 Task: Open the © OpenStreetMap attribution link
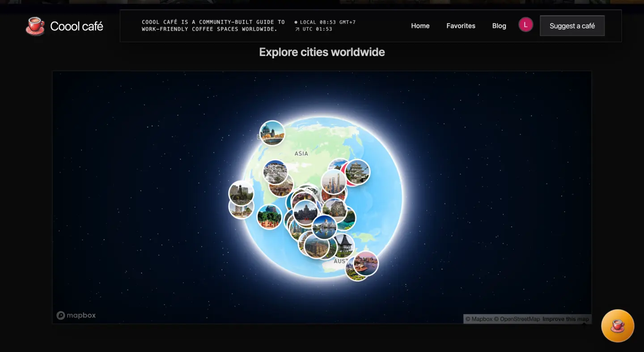pyautogui.click(x=517, y=319)
